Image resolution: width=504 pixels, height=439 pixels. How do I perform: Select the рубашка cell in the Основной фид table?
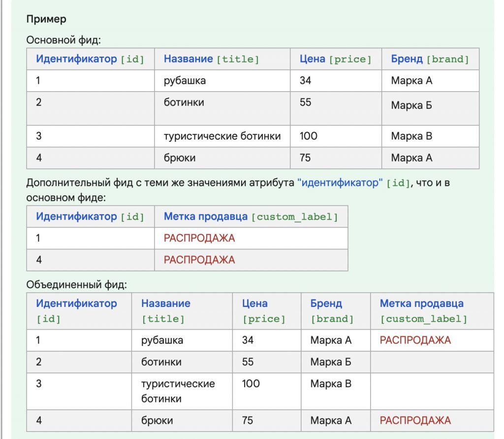222,80
